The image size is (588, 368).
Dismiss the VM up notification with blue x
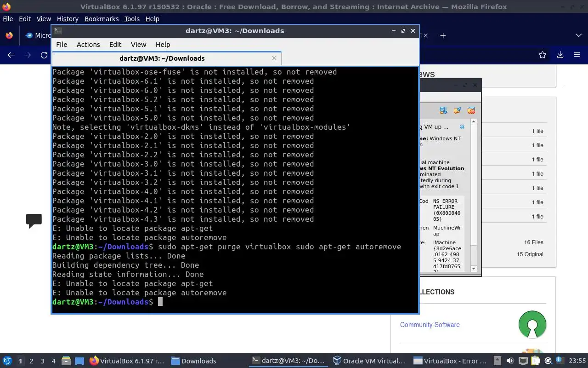(x=462, y=126)
